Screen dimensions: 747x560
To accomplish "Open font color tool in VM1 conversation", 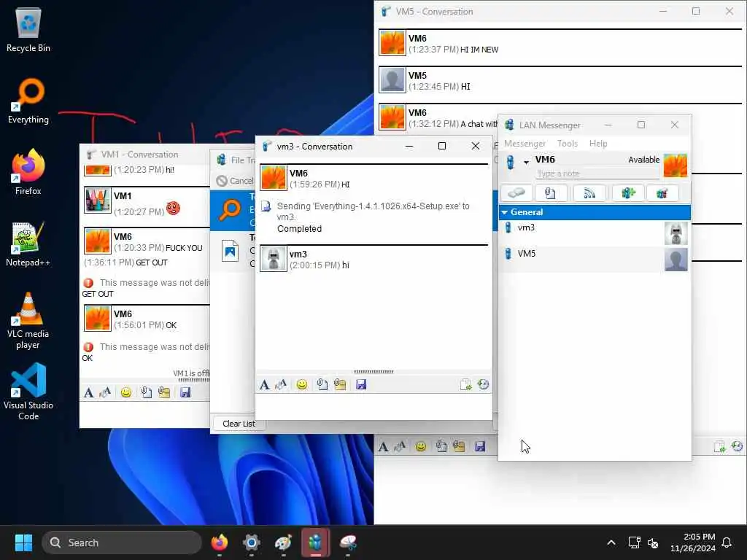I will coord(105,393).
